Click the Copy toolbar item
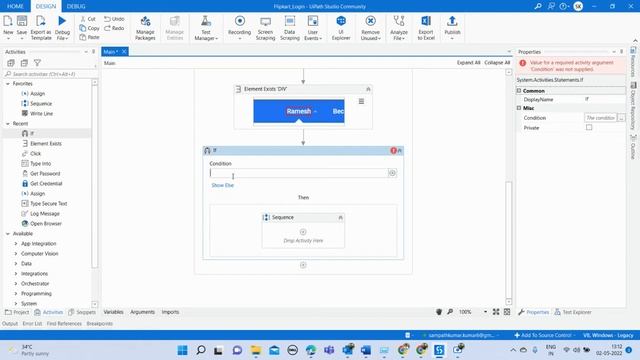 click(89, 28)
